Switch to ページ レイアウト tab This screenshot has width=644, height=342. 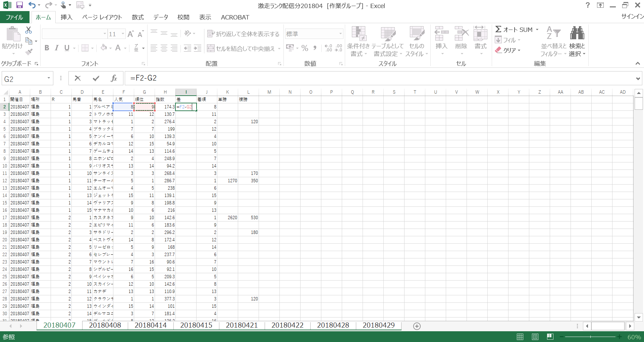(102, 17)
